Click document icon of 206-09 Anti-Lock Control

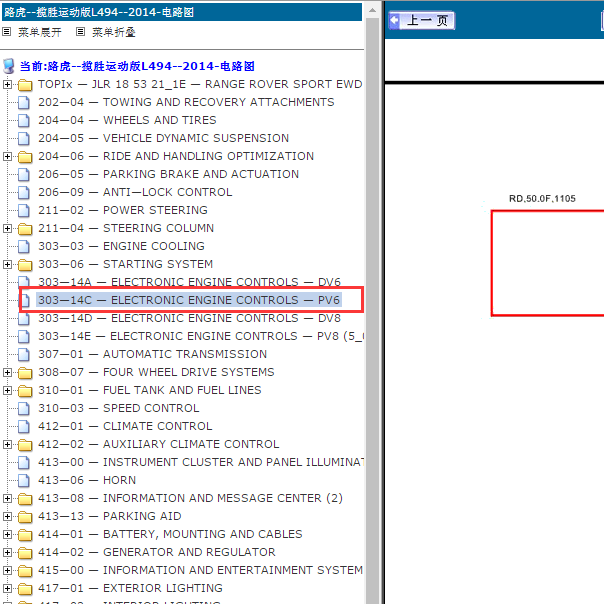(24, 193)
